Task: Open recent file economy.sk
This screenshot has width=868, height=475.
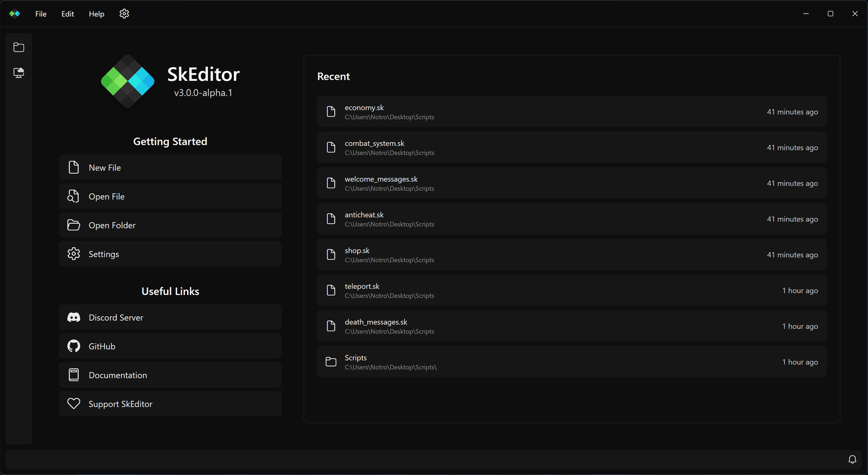Action: [572, 112]
